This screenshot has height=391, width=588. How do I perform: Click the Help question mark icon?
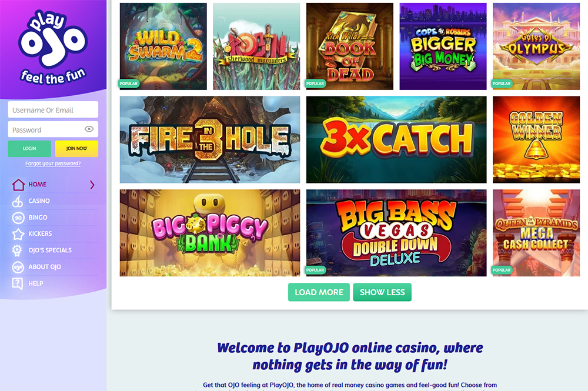point(17,283)
